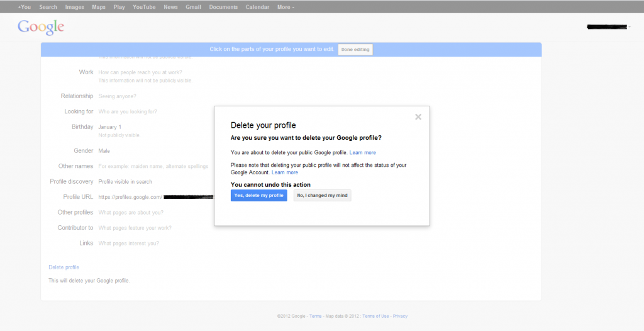Edit the Looking for field

[127, 111]
